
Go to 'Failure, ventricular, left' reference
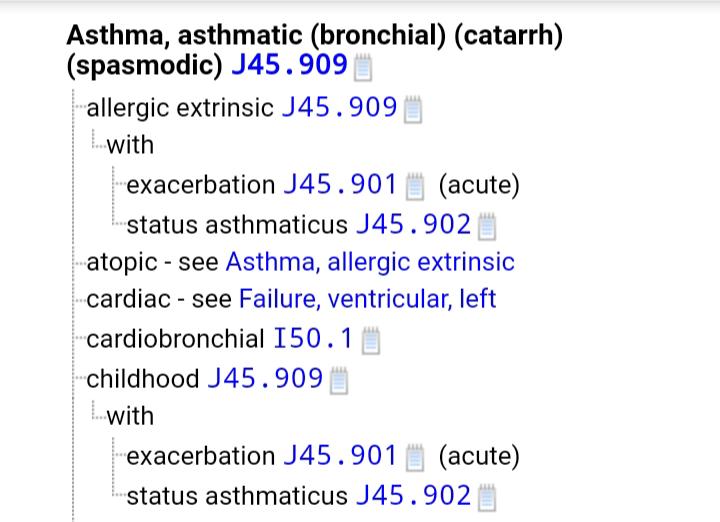click(367, 299)
